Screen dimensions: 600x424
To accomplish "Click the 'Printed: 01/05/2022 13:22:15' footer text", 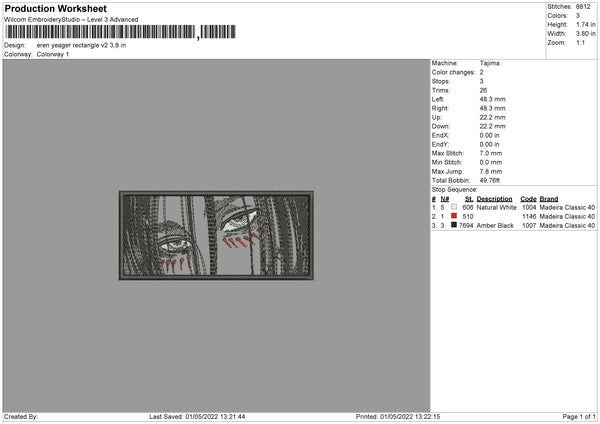I will [398, 416].
